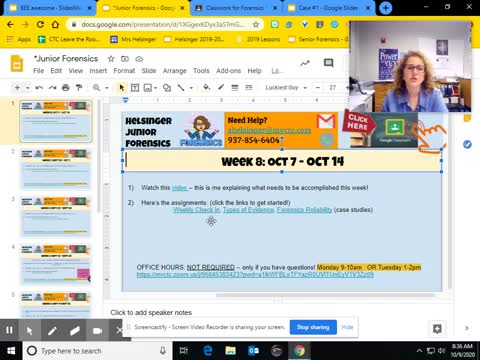Pause the Screencastify recording
The width and height of the screenshot is (480, 360).
9,330
